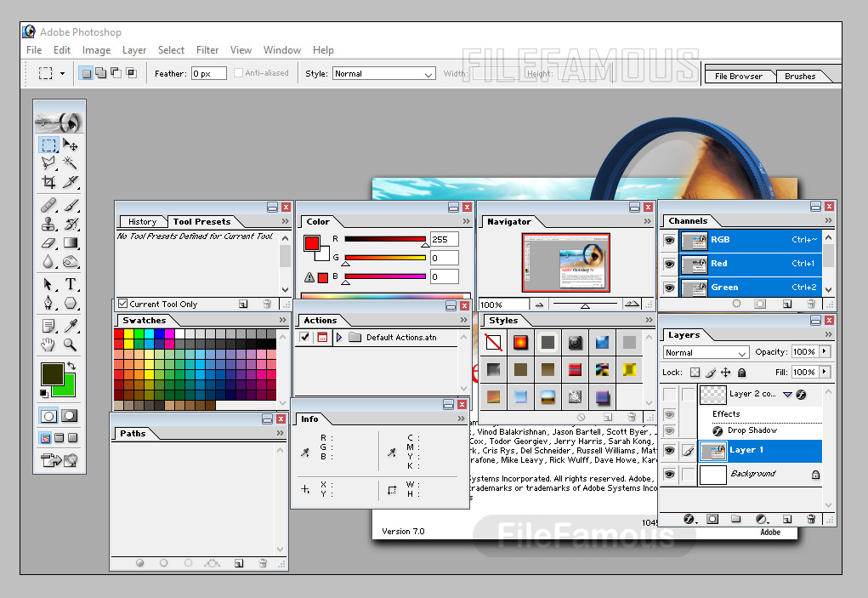Click the add layer style icon in Layers panel
This screenshot has width=868, height=598.
(x=689, y=519)
